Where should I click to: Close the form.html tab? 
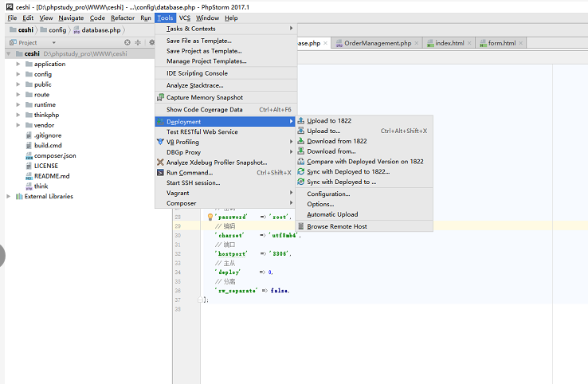coord(521,43)
